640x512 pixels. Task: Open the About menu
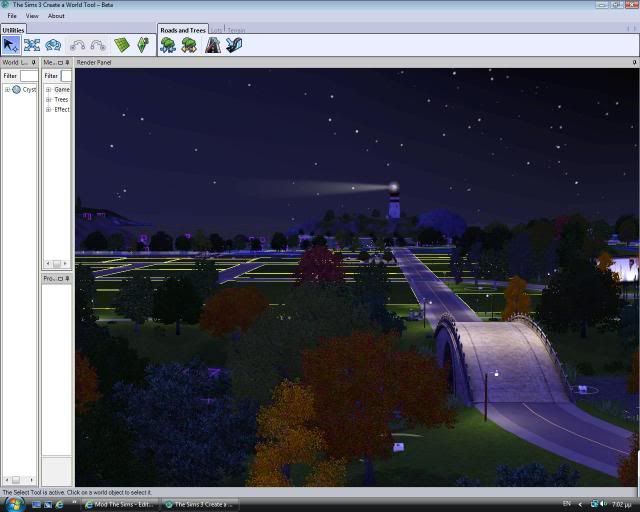pos(56,16)
